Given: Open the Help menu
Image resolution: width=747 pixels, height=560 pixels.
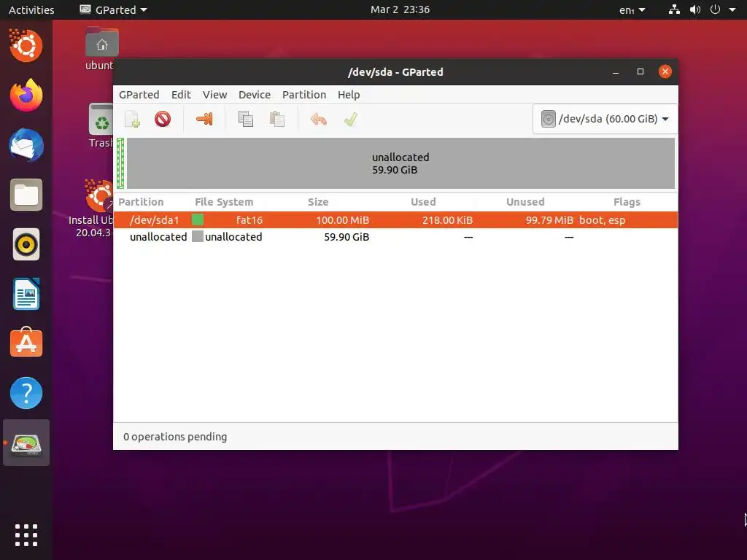Looking at the screenshot, I should (349, 95).
